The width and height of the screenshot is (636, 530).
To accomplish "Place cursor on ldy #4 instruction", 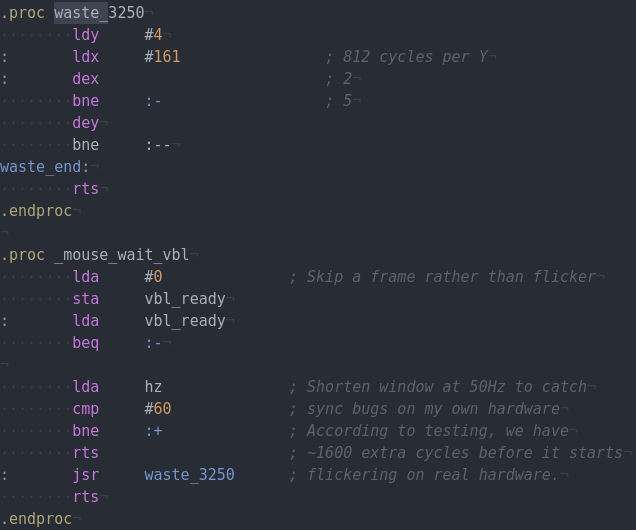I will (118, 34).
